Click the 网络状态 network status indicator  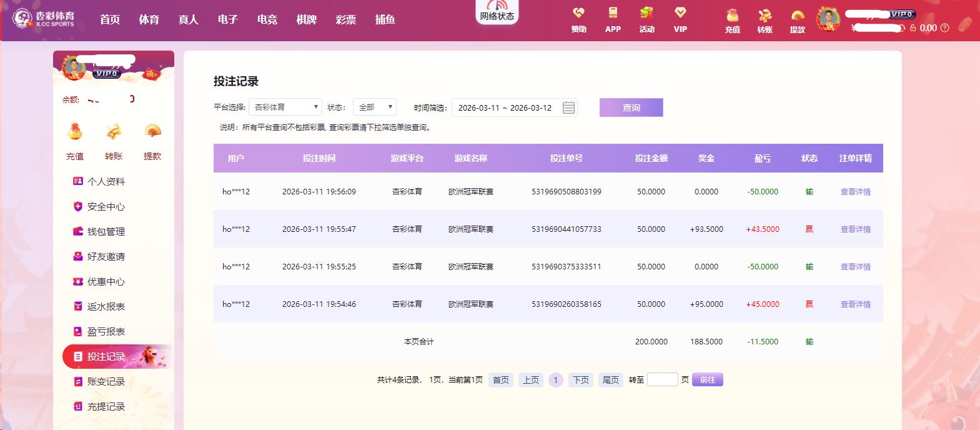pyautogui.click(x=497, y=12)
